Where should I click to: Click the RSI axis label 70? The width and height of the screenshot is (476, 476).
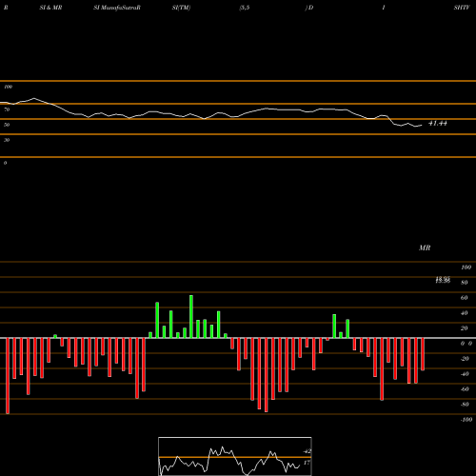7,109
